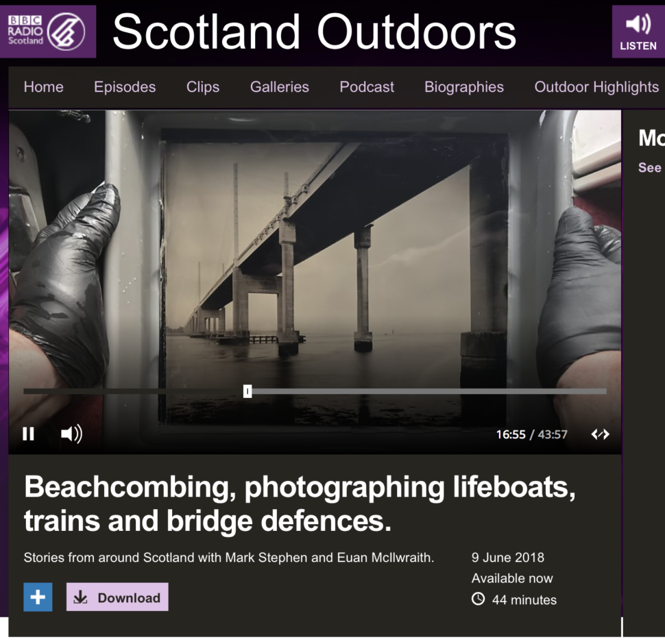Seek near the end of the progress bar
665x644 pixels.
coord(590,391)
